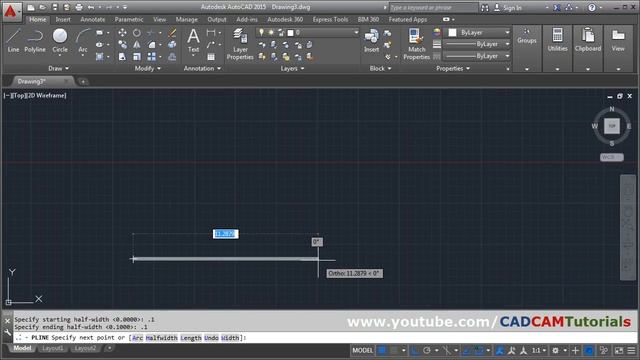The image size is (640, 360).
Task: Expand the Draw panel
Action: (x=58, y=69)
